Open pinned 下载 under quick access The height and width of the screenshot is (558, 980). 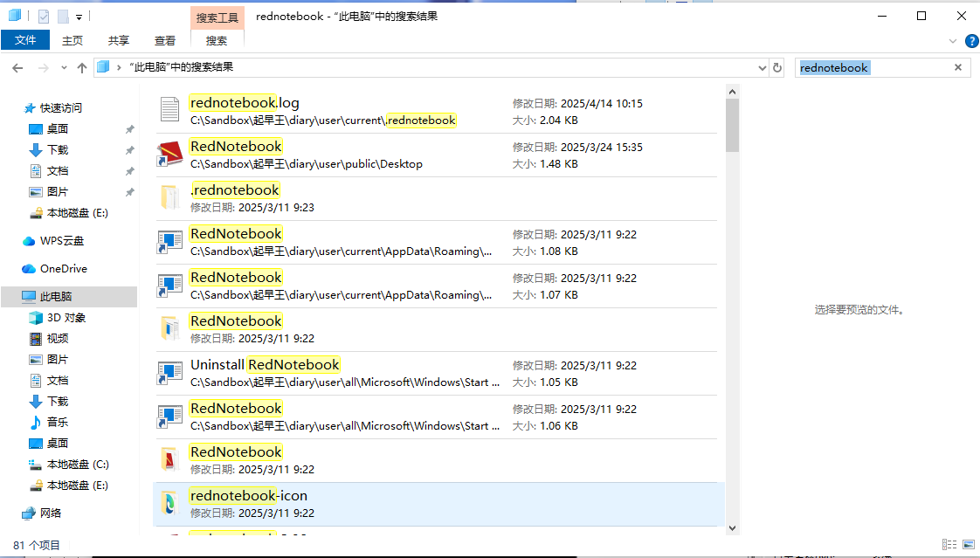coord(58,150)
